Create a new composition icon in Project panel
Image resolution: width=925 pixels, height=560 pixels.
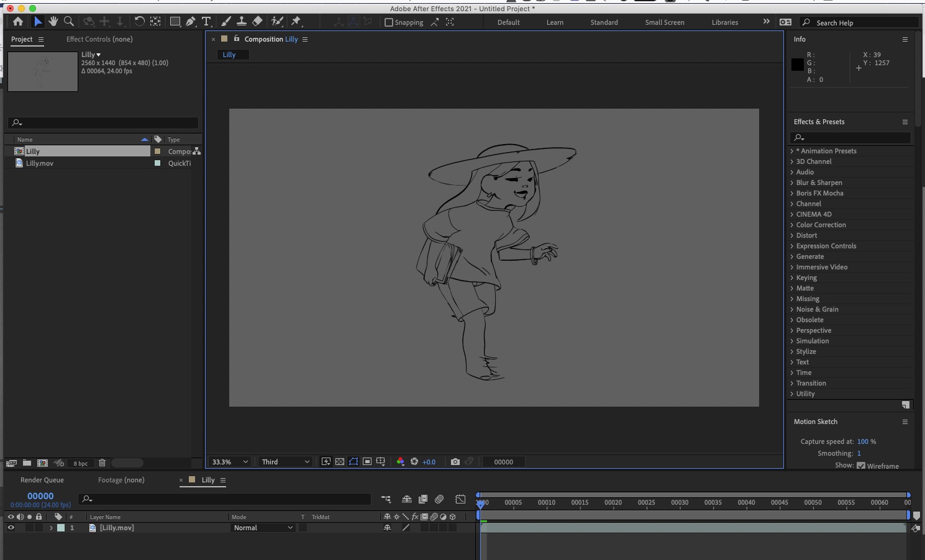(42, 463)
